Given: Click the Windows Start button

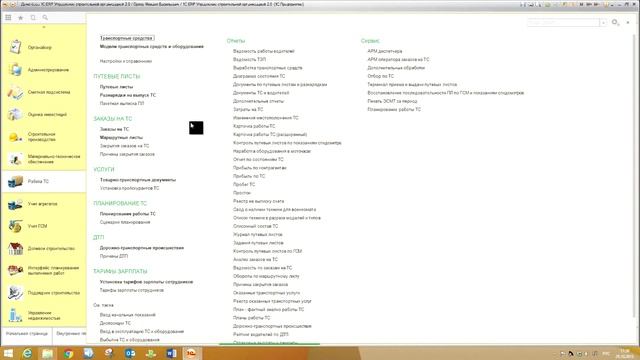Looking at the screenshot, I should 8,353.
